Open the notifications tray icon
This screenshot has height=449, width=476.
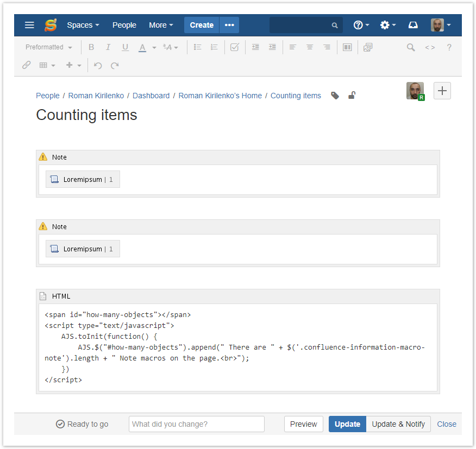[413, 25]
